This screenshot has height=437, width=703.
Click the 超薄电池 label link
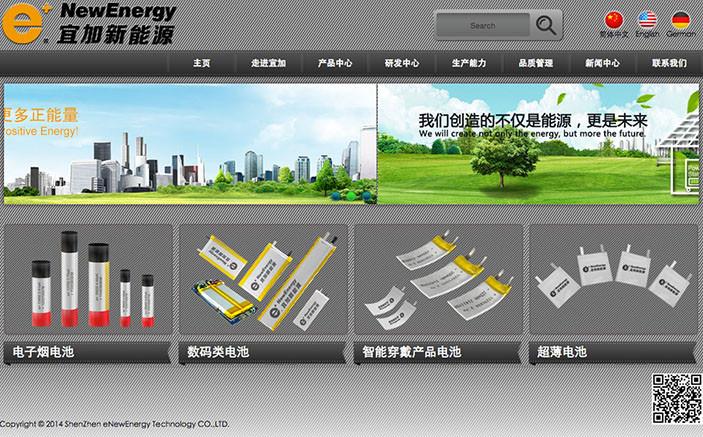click(562, 352)
